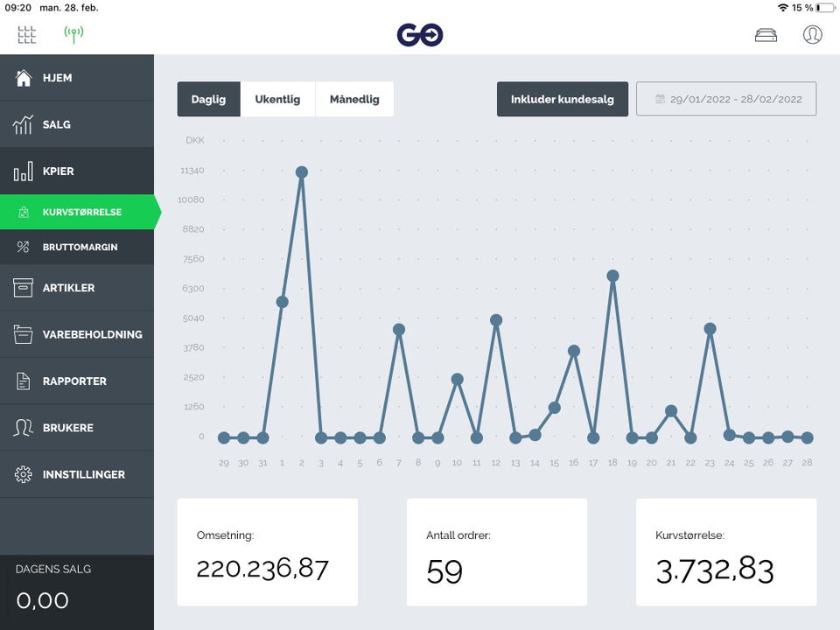840x630 pixels.
Task: Click the DKK axis label
Action: pos(195,140)
